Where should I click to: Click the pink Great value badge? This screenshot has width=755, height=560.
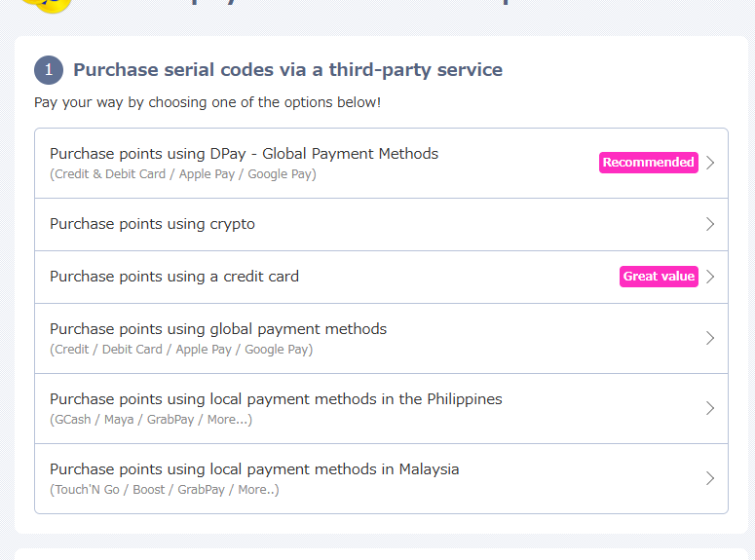click(659, 277)
